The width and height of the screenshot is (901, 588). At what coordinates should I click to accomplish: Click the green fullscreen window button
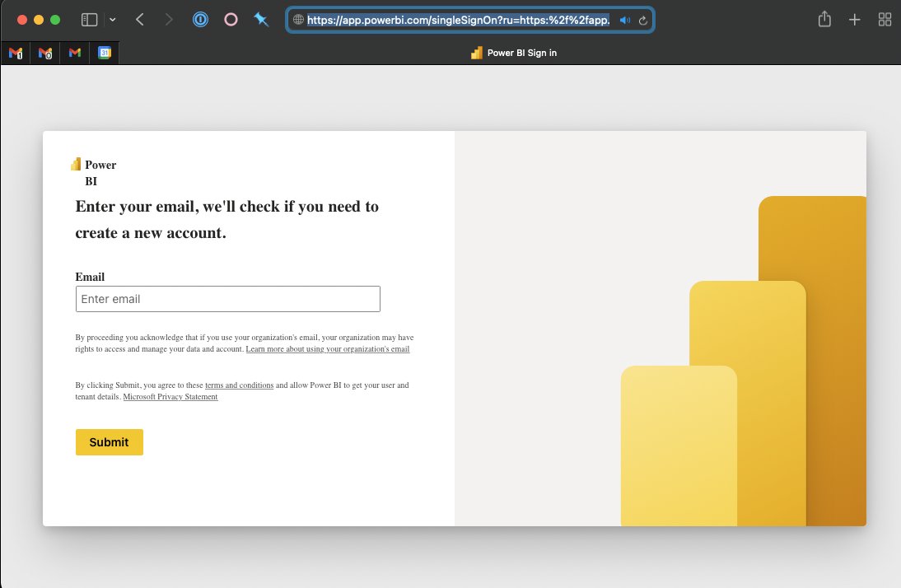(x=55, y=20)
